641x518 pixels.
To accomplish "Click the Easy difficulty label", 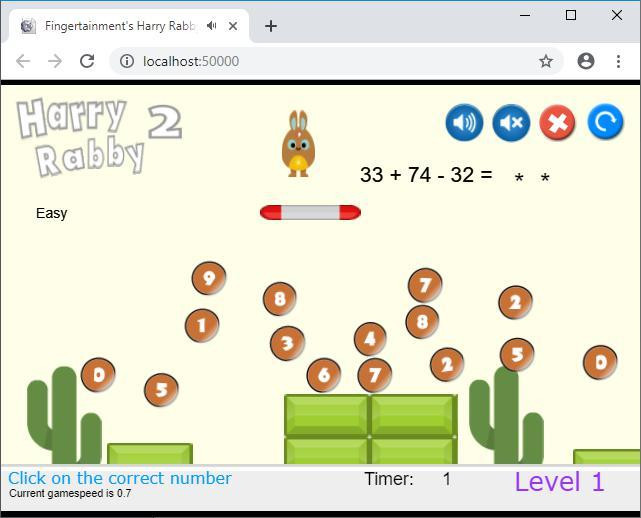I will tap(52, 213).
